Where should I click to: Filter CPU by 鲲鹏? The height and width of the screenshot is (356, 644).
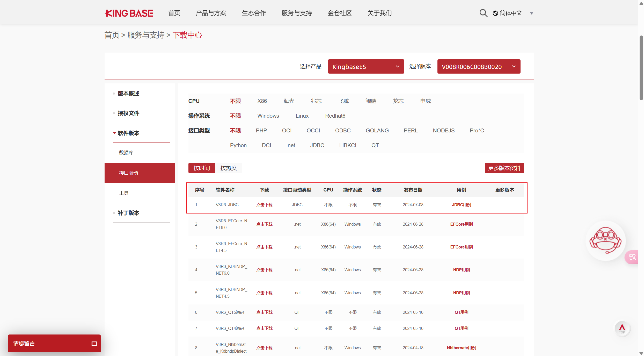point(371,101)
